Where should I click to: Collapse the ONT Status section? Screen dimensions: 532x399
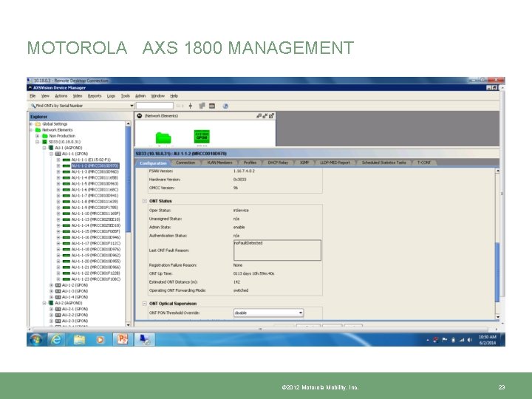145,201
